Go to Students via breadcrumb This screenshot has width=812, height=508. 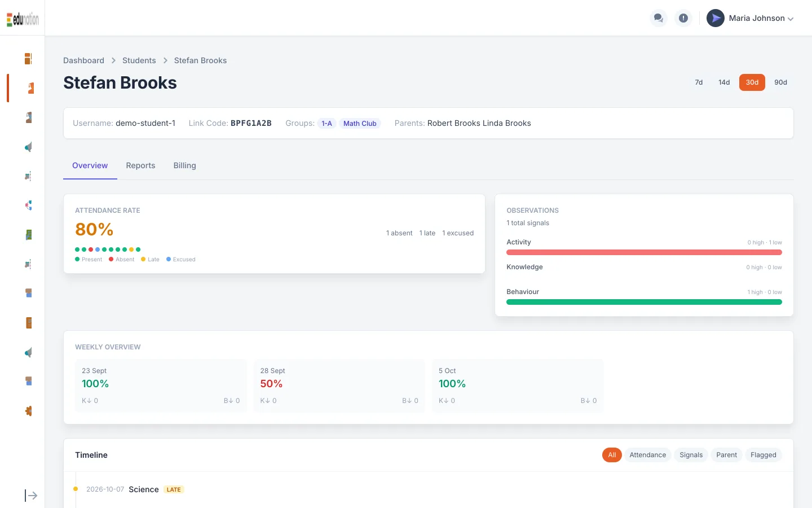[139, 60]
